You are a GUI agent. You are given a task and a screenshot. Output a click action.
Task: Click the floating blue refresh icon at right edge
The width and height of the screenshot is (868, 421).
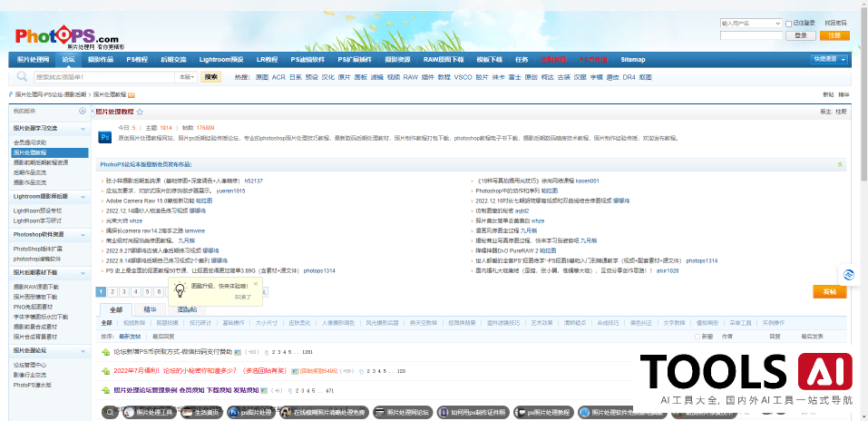pos(850,275)
